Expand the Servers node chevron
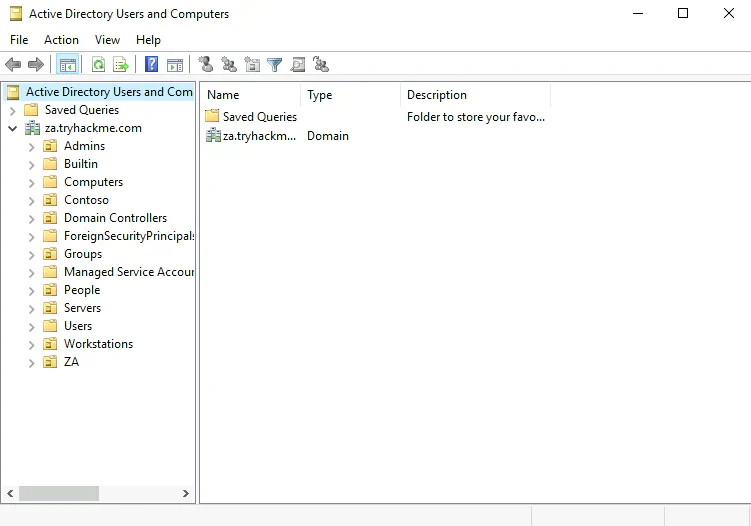The image size is (751, 526). (x=32, y=309)
